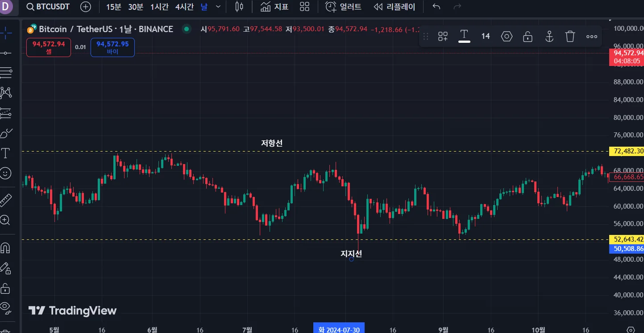Select the trend line drawing tool
Image resolution: width=644 pixels, height=333 pixels.
click(6, 53)
